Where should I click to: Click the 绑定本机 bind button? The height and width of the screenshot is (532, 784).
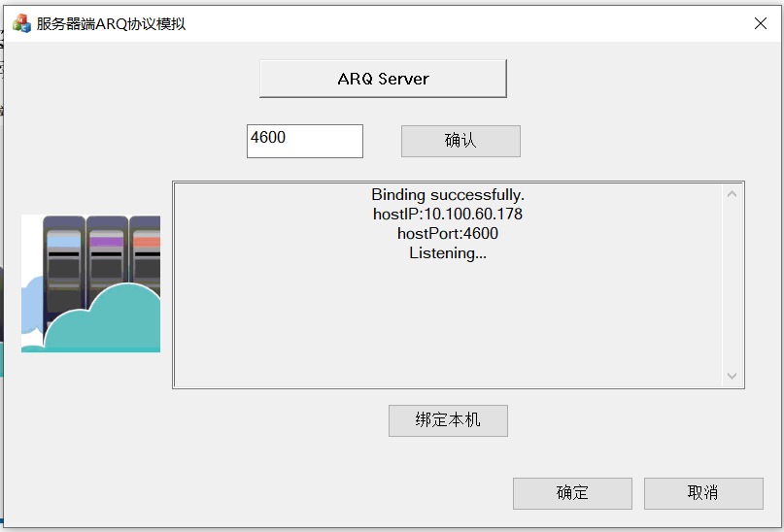(x=448, y=420)
